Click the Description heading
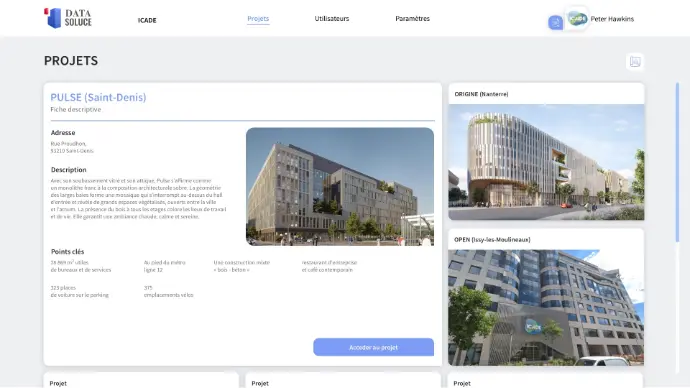 tap(68, 170)
